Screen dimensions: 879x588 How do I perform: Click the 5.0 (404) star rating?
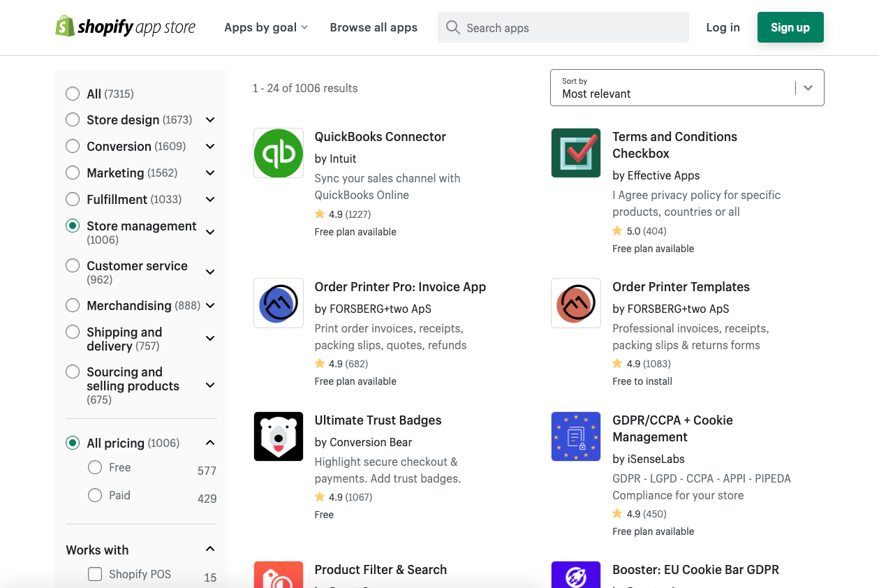click(x=640, y=231)
